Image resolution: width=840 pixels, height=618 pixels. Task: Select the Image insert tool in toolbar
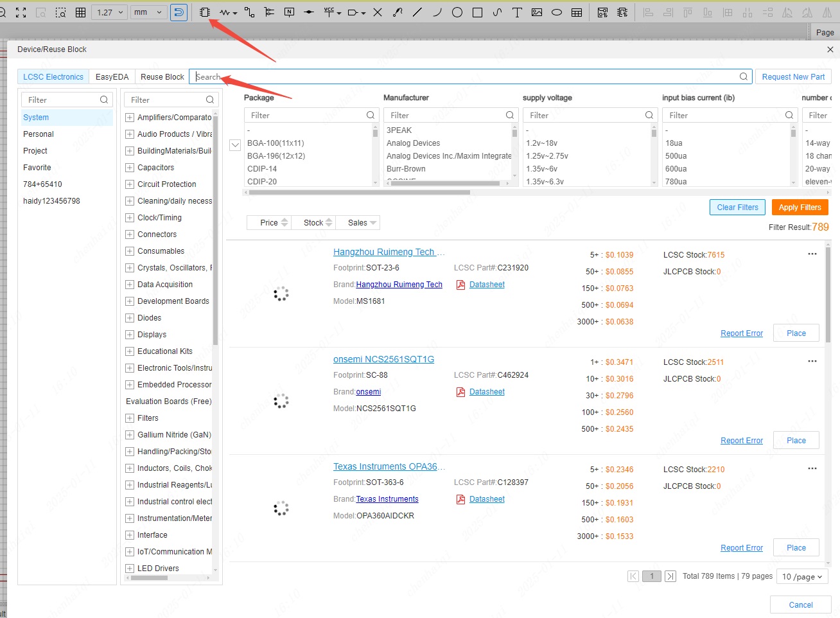[537, 12]
